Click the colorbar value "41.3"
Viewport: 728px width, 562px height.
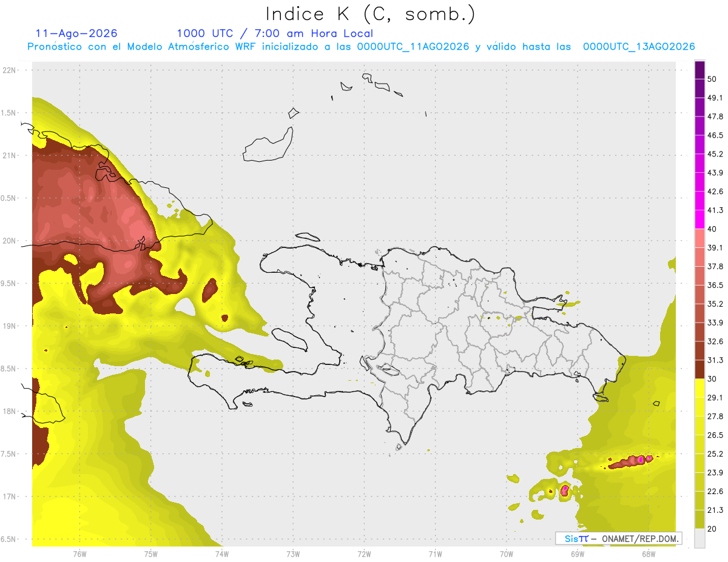[715, 210]
